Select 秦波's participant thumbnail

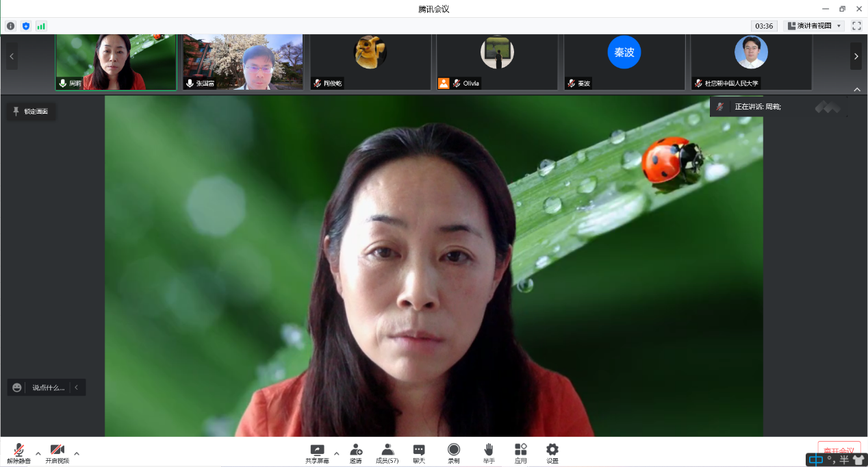coord(624,62)
